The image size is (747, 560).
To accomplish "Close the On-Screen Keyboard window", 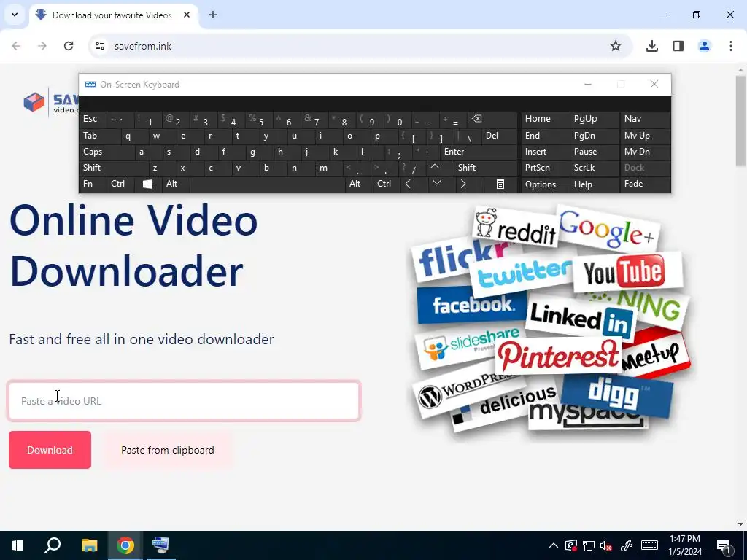I will (654, 85).
